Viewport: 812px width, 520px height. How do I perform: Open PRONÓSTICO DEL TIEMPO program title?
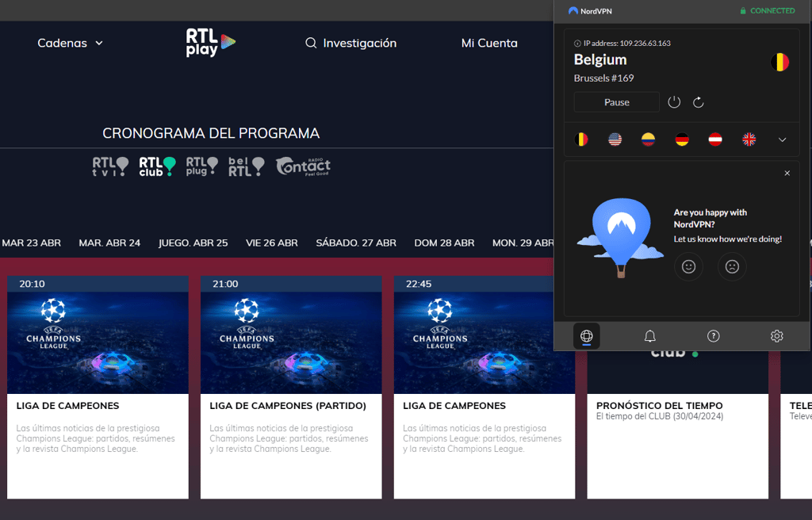(x=659, y=406)
